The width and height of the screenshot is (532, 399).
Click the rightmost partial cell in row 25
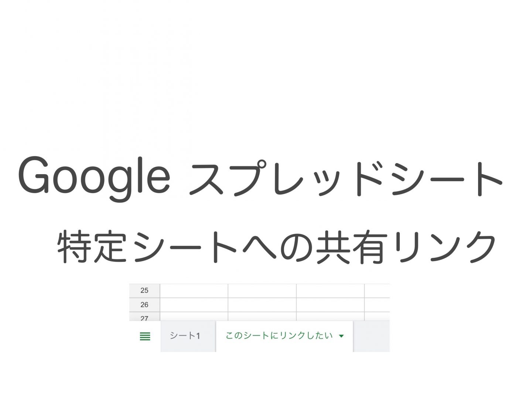(x=377, y=291)
